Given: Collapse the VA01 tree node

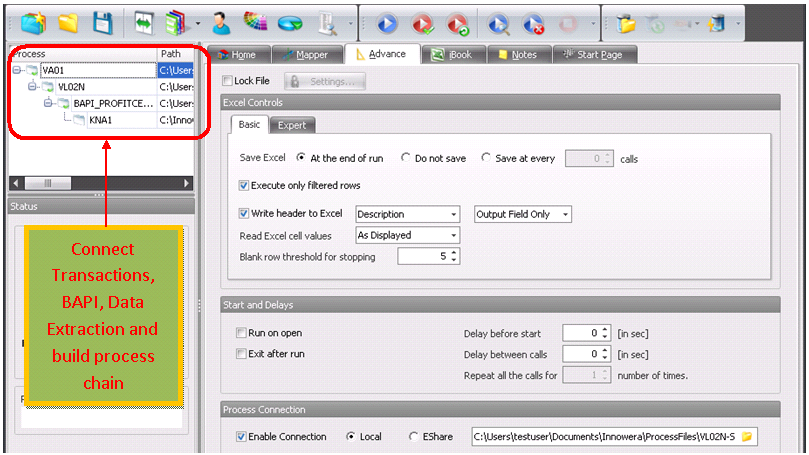Looking at the screenshot, I should click(18, 71).
